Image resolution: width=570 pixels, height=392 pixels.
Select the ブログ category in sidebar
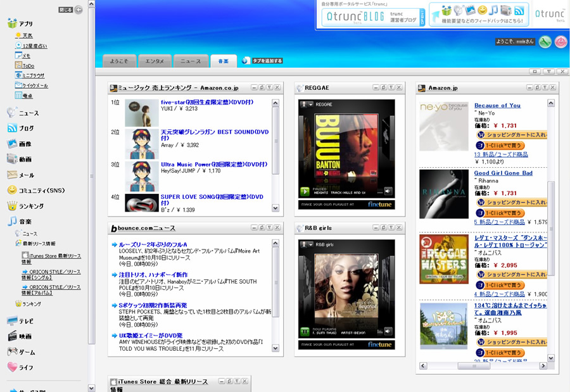coord(21,128)
